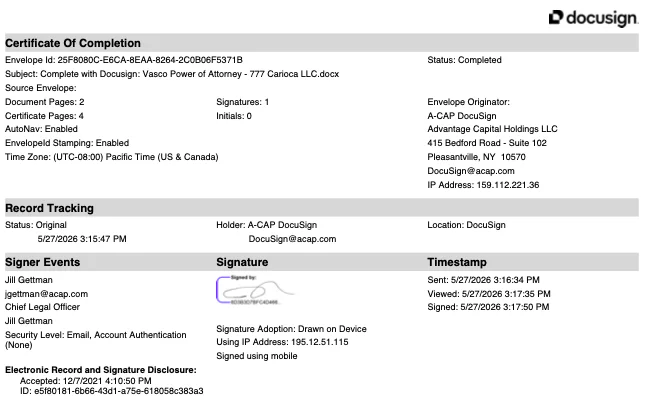Select the Envelope Id value
The image size is (645, 403).
[x=150, y=60]
